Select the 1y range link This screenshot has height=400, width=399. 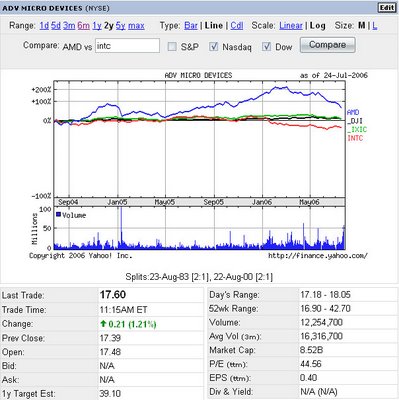click(97, 26)
